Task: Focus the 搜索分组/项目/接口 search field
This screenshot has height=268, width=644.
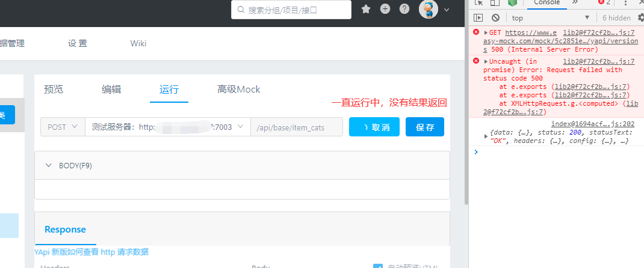Action: coord(291,10)
